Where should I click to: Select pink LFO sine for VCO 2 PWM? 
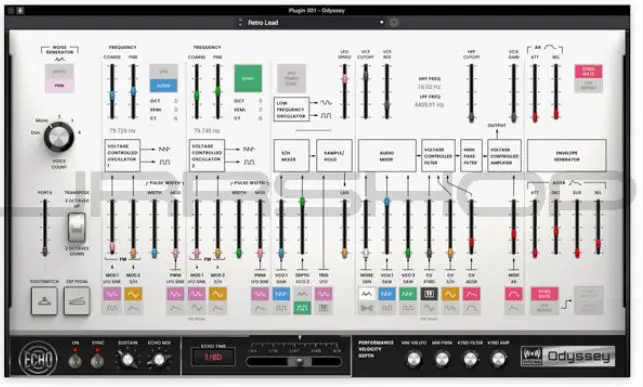pyautogui.click(x=260, y=294)
